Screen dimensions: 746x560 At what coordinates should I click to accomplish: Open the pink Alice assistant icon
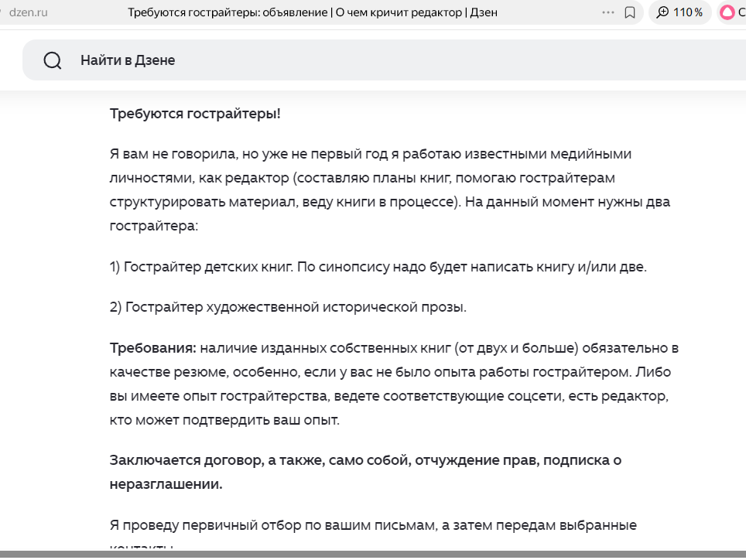pos(727,12)
